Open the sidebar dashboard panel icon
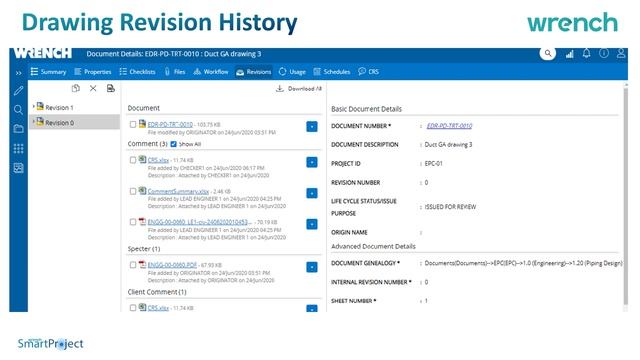Screen dimensions: 640x360 pos(18,168)
